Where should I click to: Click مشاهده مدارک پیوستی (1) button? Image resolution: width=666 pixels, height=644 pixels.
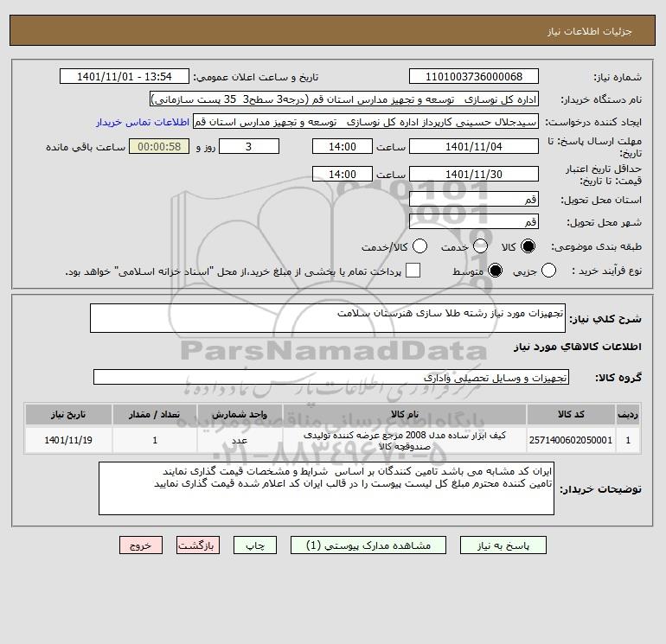[x=368, y=545]
